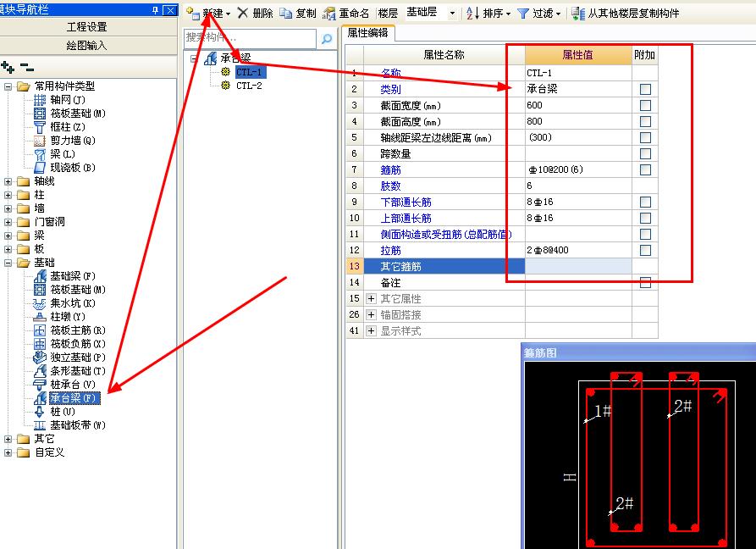Click the 属性值 column header
Image resolution: width=756 pixels, height=549 pixels.
tap(578, 54)
